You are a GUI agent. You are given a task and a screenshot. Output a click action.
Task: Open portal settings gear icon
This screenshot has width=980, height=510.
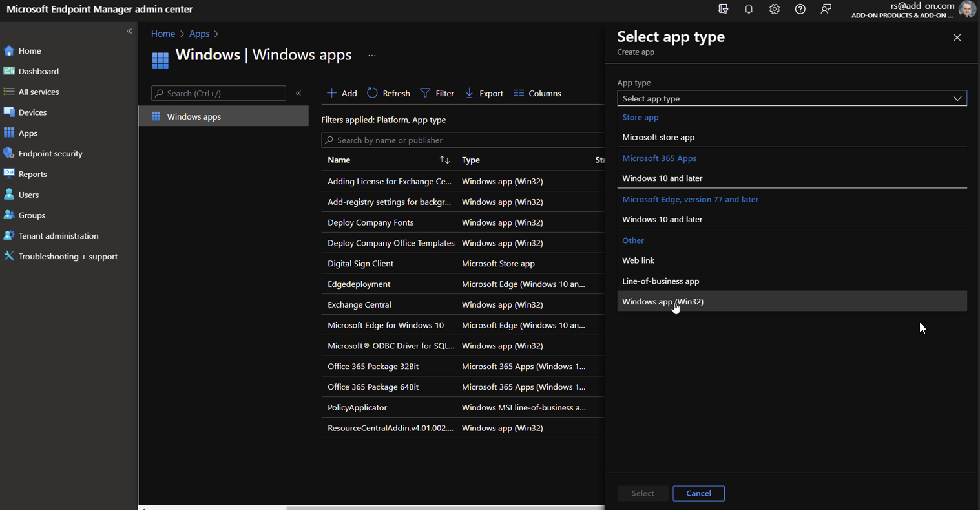pyautogui.click(x=775, y=9)
